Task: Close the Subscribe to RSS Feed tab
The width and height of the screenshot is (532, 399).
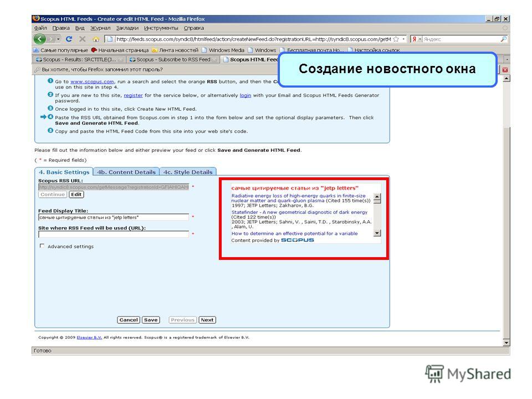Action: click(x=214, y=60)
